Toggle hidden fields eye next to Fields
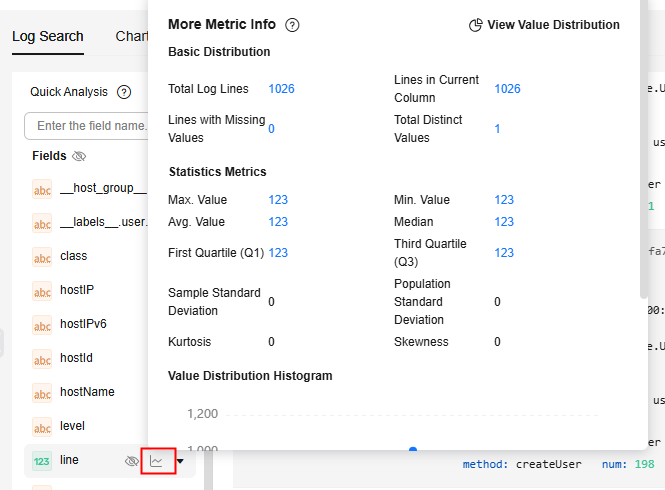Viewport: 665px width, 490px height. click(79, 156)
